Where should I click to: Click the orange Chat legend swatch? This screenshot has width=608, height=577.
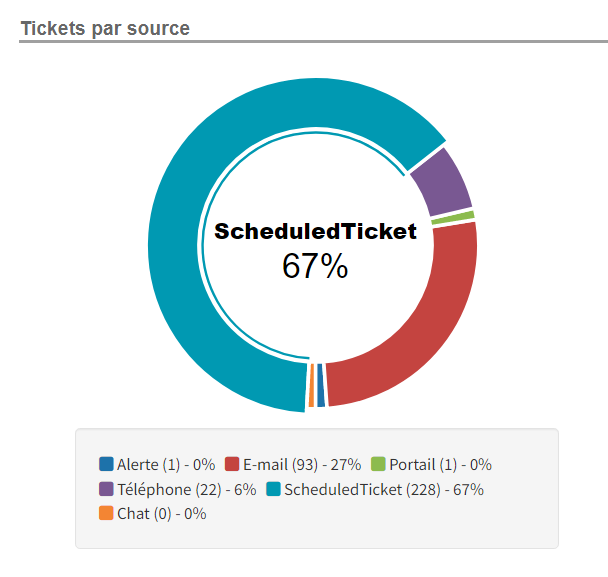tap(106, 513)
